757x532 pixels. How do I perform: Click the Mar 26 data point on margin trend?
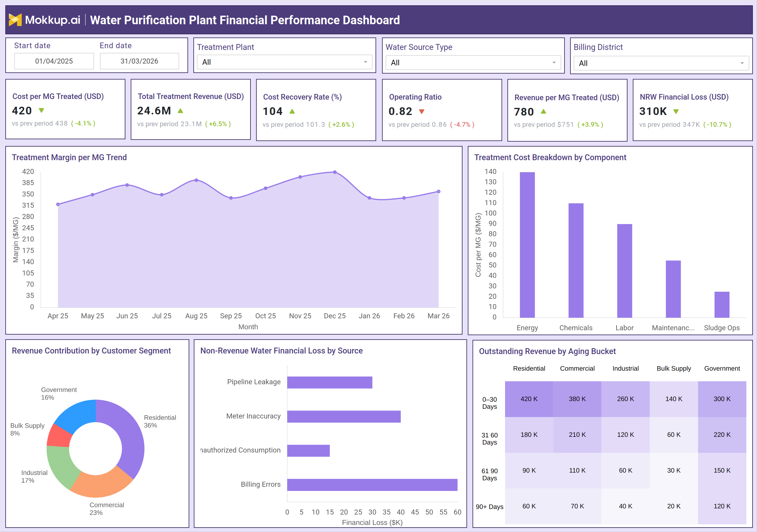[x=439, y=192]
